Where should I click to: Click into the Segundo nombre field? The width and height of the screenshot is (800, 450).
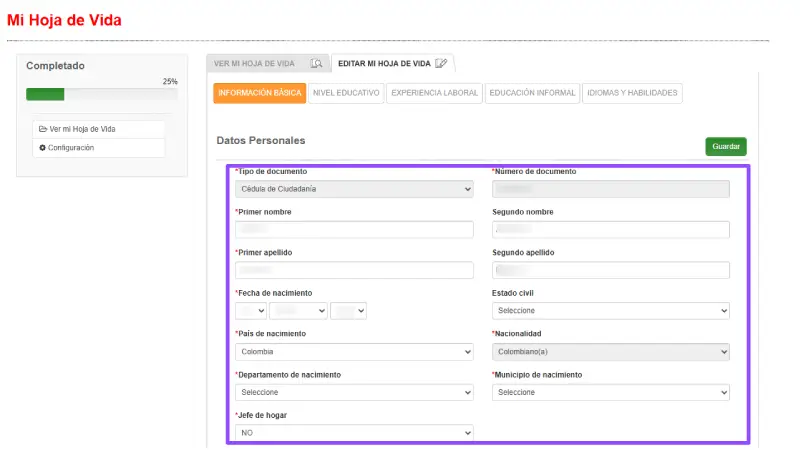coord(610,230)
